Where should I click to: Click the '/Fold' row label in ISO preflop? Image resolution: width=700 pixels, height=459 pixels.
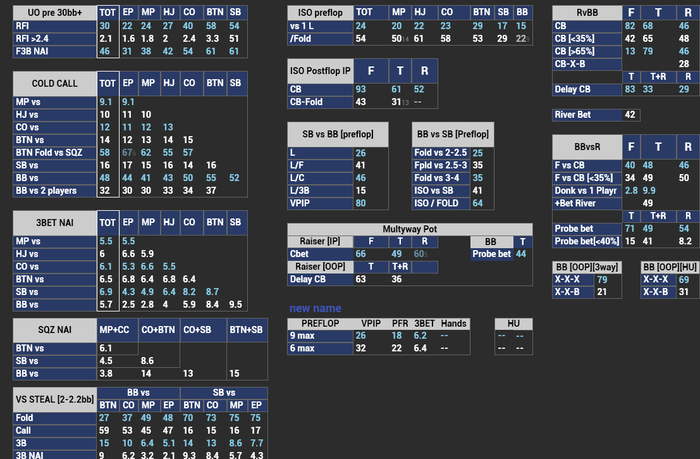(x=320, y=38)
